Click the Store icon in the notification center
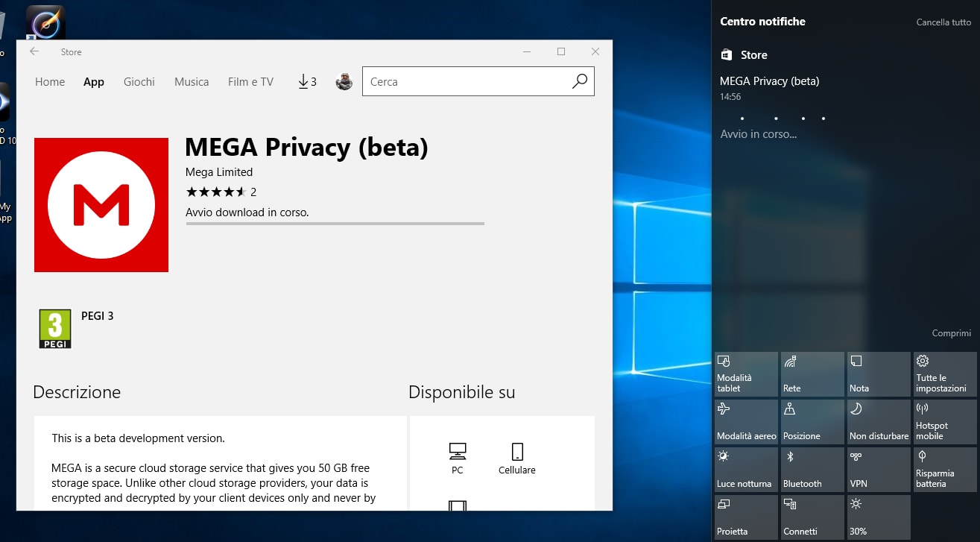The width and height of the screenshot is (980, 542). tap(727, 55)
